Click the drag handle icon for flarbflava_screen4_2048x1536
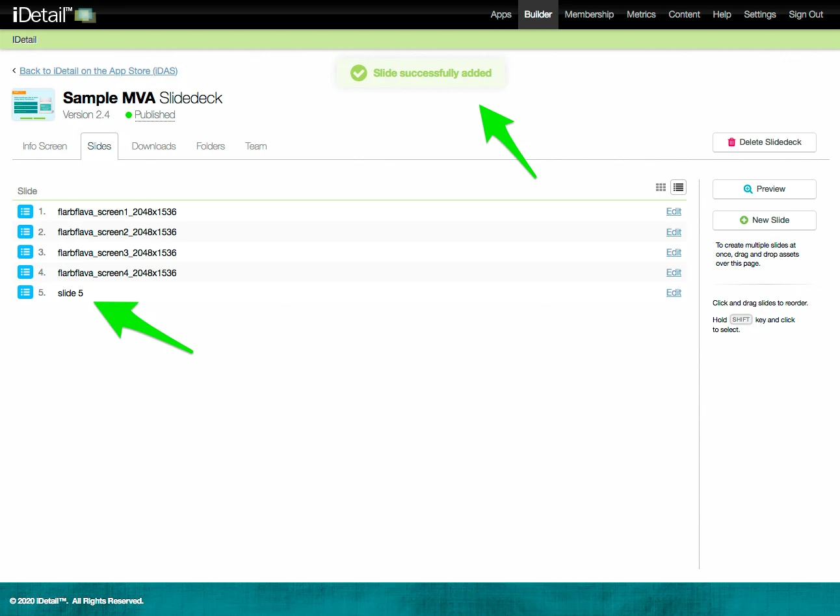Screen dimensions: 840x616 click(x=25, y=272)
